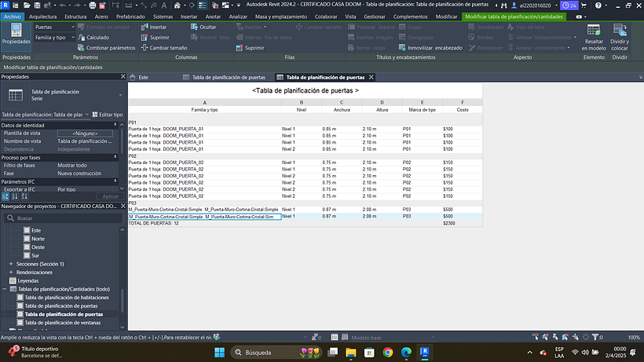
Task: Click Combinar parámetros tool
Action: (x=106, y=48)
